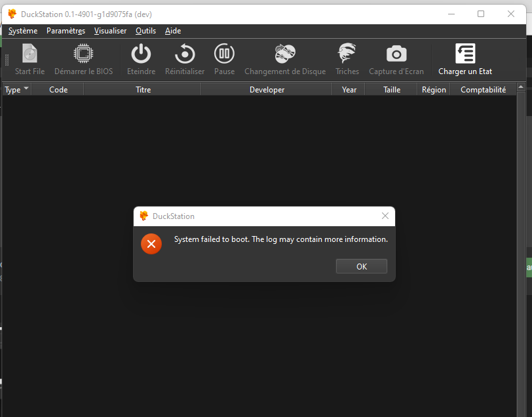The height and width of the screenshot is (417, 532).
Task: Click the Pause toolbar icon
Action: coord(224,53)
